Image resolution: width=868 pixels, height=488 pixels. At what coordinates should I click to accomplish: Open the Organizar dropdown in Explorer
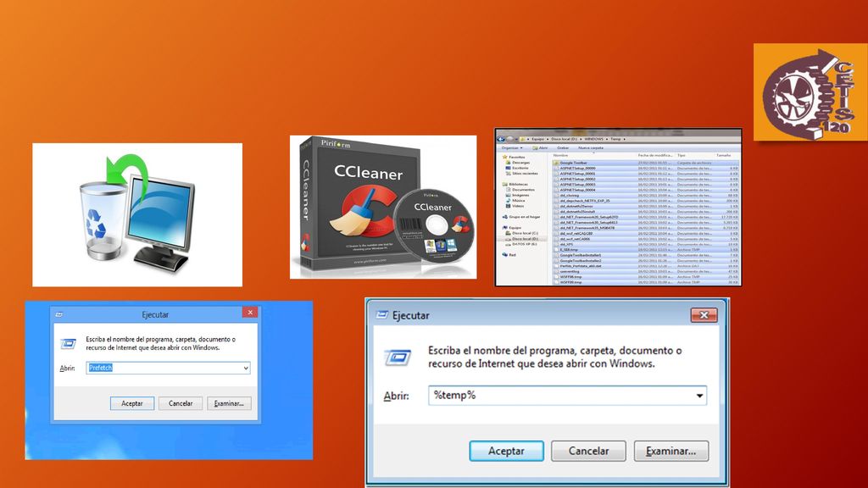(511, 147)
